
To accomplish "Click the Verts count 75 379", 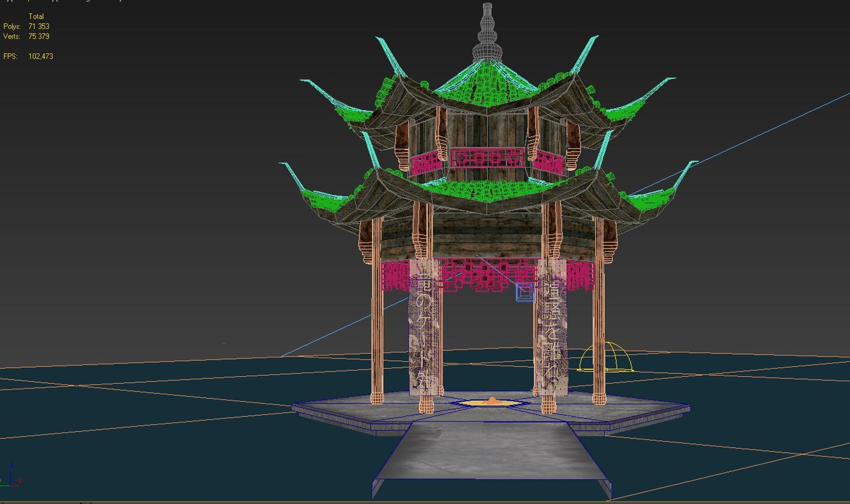I will [39, 36].
